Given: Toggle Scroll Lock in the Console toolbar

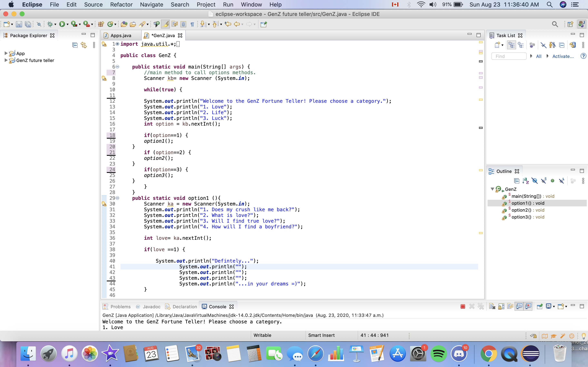Looking at the screenshot, I should click(501, 307).
